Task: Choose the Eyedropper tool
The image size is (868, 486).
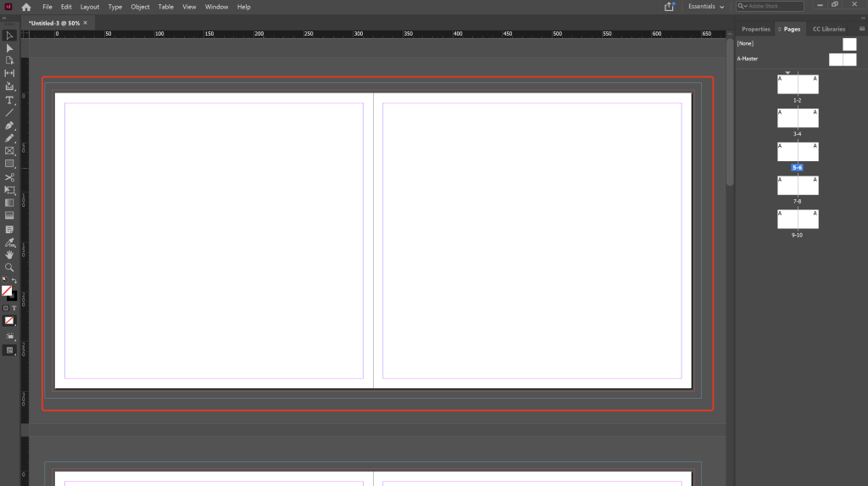Action: [x=9, y=243]
